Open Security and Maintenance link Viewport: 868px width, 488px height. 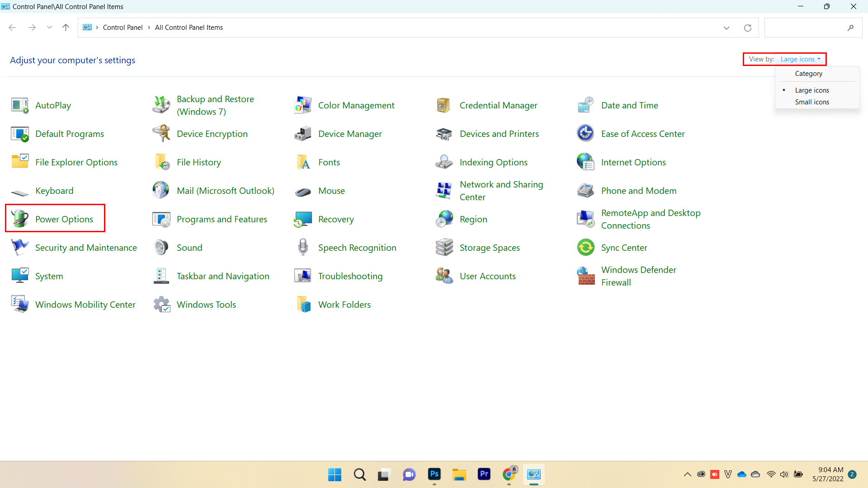(x=86, y=248)
